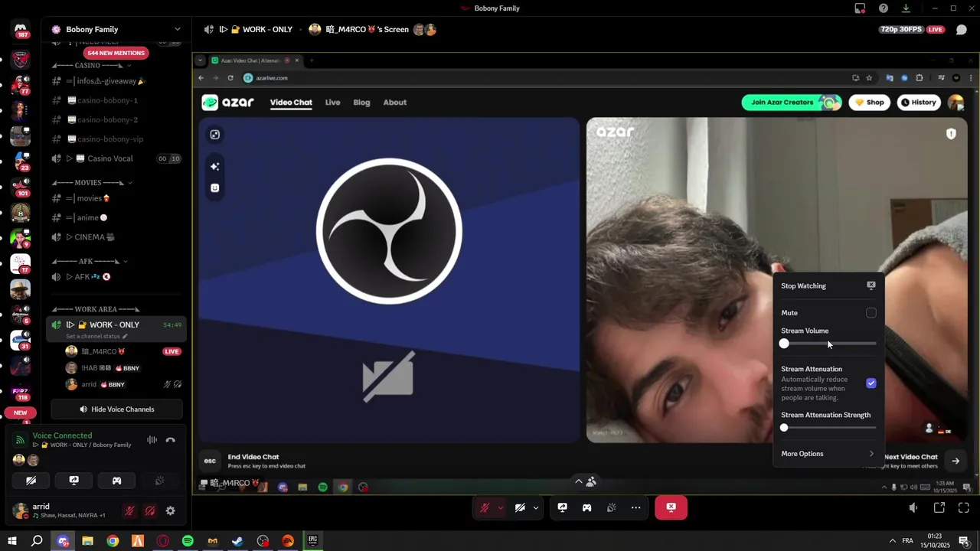This screenshot has width=980, height=551.
Task: Show chat panel for voice channel
Action: tap(962, 30)
